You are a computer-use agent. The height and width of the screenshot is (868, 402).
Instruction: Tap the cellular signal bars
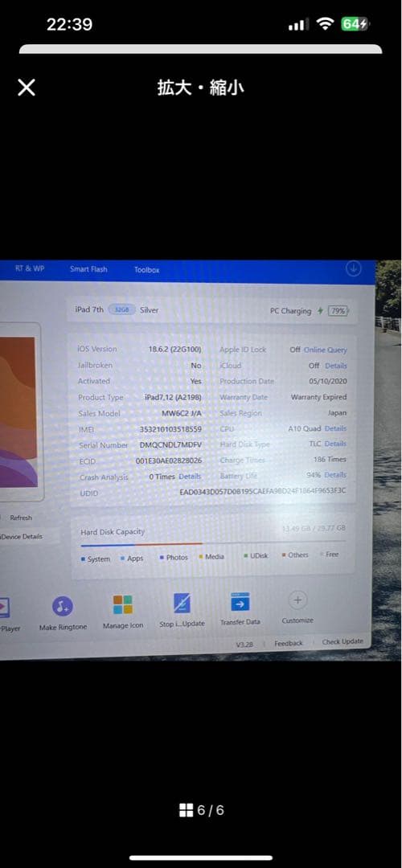point(298,24)
